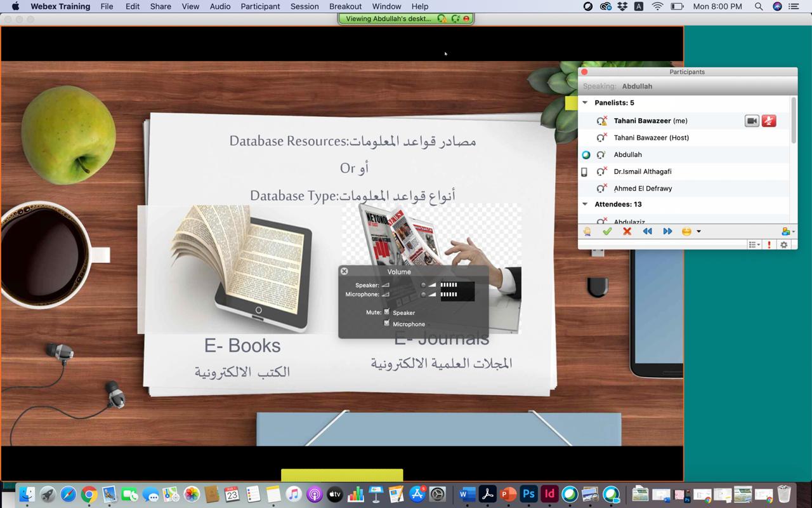Open the Webex Training menu

[x=60, y=6]
